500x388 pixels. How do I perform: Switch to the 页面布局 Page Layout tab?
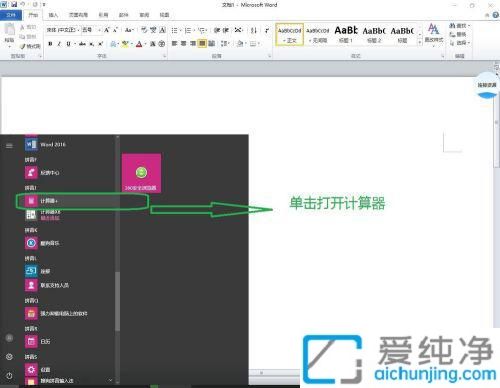click(78, 15)
